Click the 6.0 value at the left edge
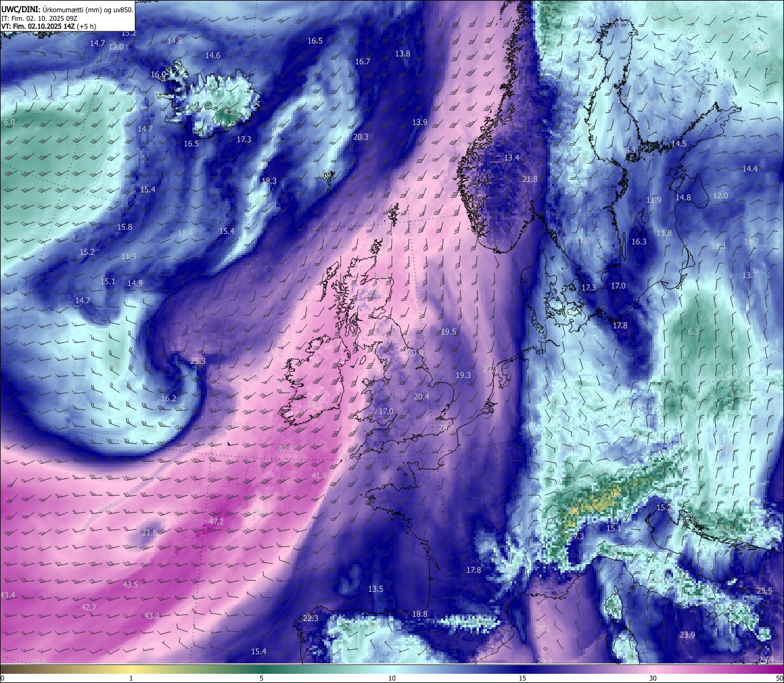The image size is (784, 683). pyautogui.click(x=9, y=123)
